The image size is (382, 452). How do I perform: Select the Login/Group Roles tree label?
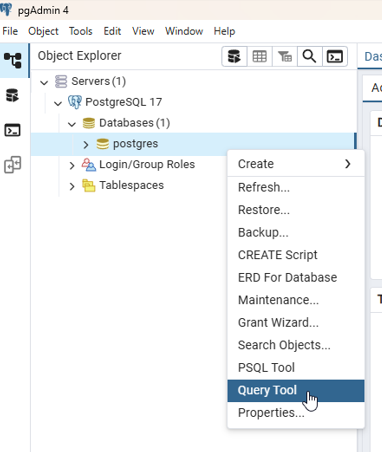[147, 165]
